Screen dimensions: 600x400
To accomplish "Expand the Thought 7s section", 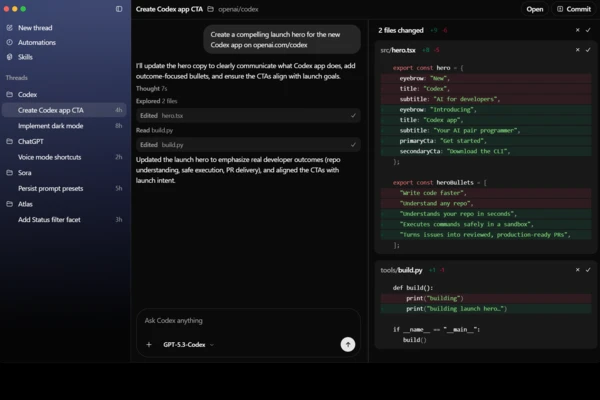I will click(152, 88).
